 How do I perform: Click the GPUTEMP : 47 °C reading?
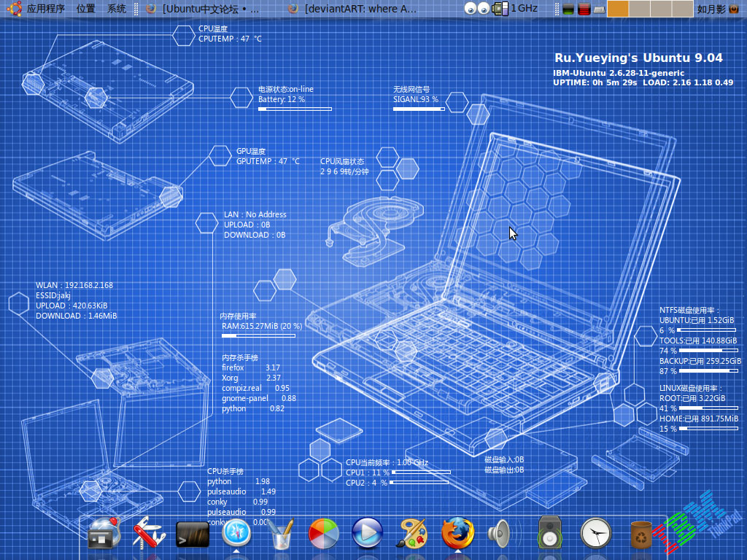[268, 161]
